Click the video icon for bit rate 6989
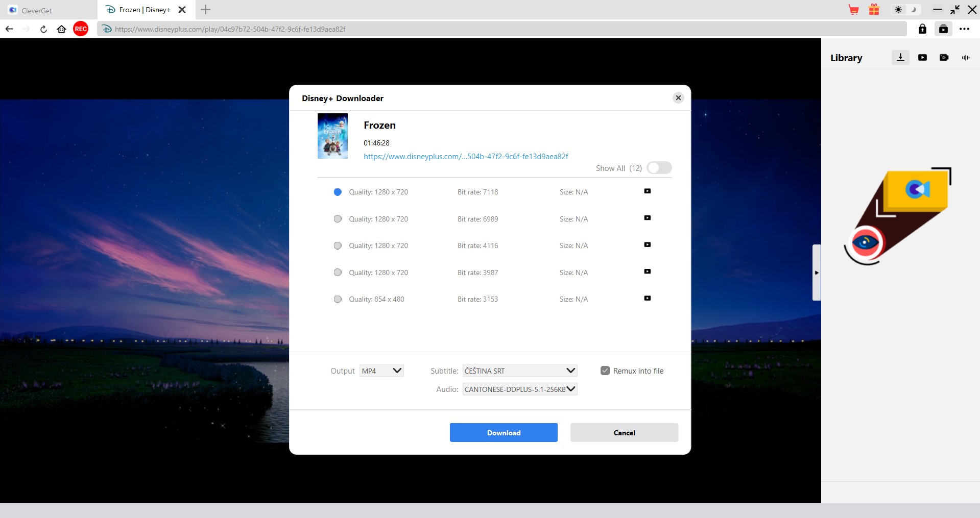Viewport: 980px width, 518px height. coord(647,218)
